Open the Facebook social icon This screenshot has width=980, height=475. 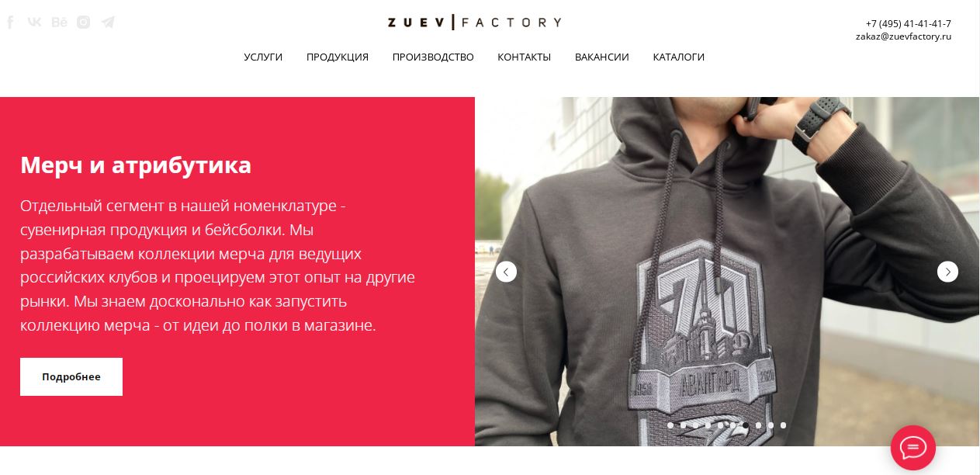click(11, 22)
